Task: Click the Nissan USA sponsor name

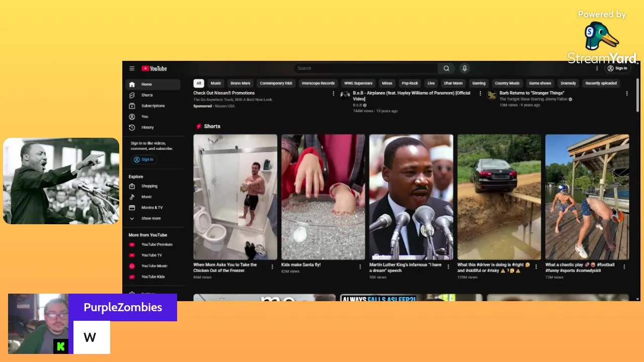Action: 224,106
